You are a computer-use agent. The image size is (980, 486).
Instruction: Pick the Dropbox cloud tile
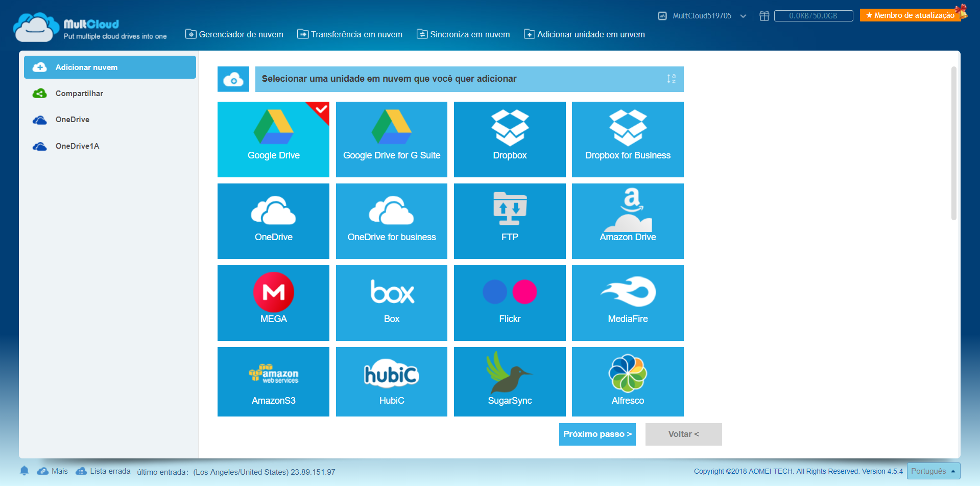point(510,140)
